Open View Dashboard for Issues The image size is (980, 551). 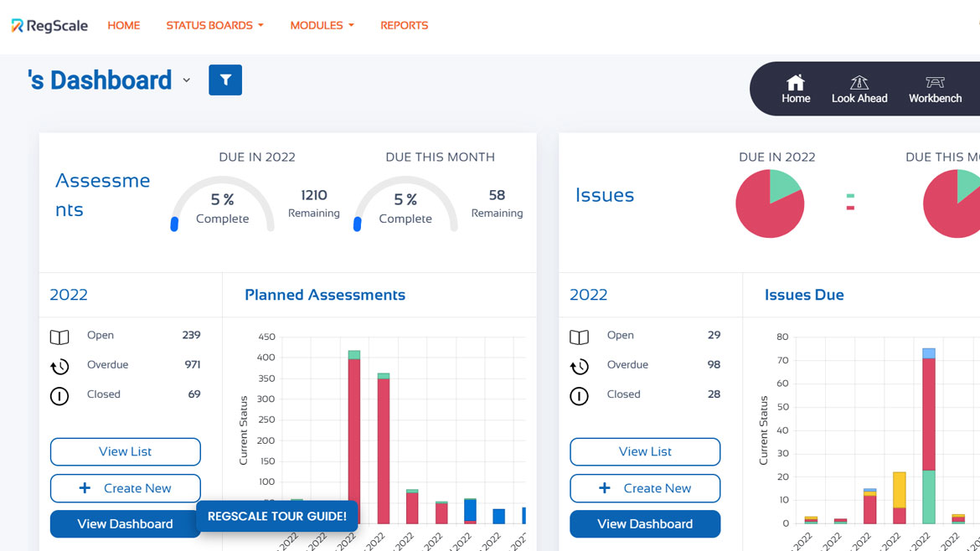click(645, 524)
